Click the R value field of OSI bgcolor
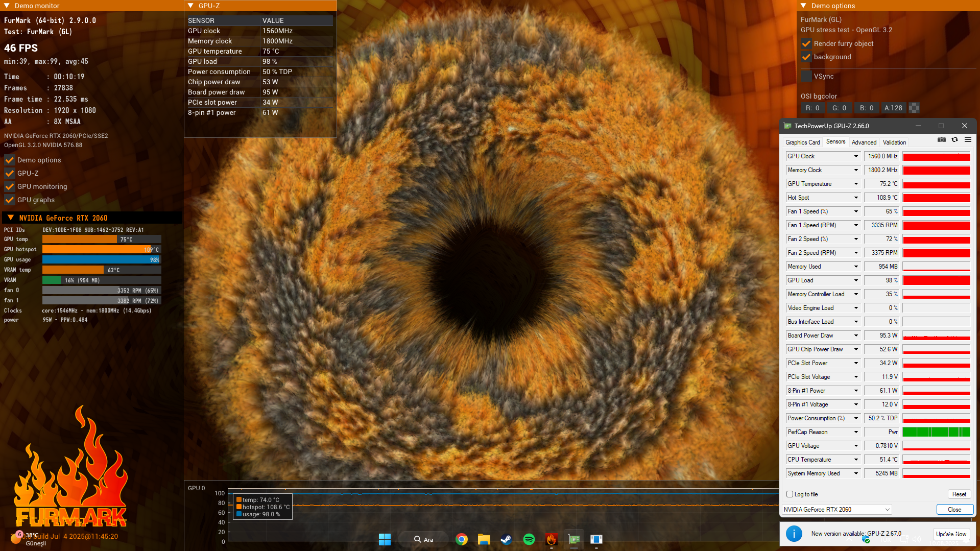The image size is (980, 551). (x=812, y=108)
